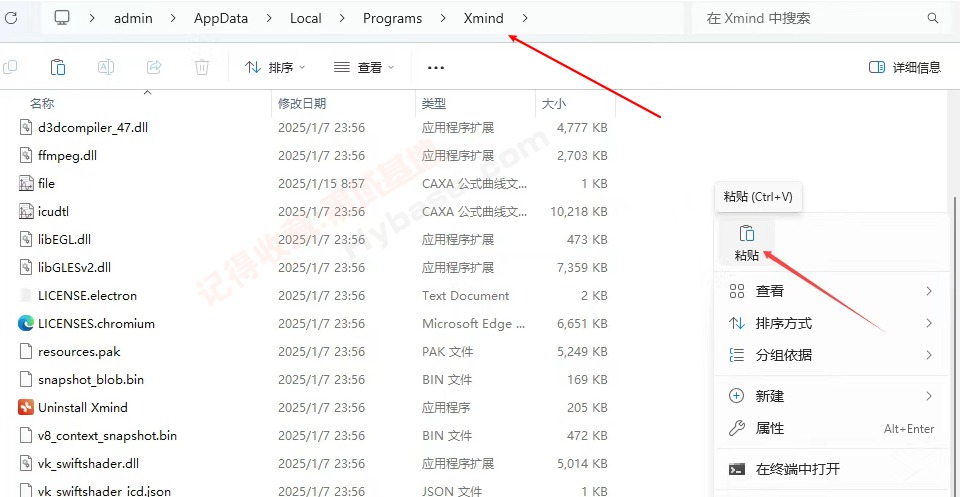The image size is (960, 497).
Task: Expand the arrow at the right of 排序方式
Action: tap(929, 323)
